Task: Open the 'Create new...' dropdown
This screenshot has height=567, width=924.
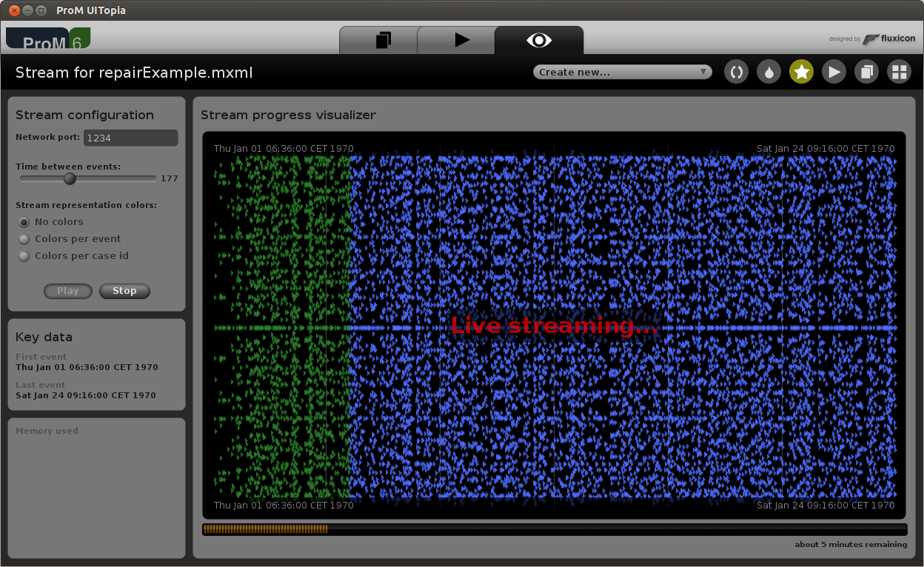Action: click(622, 72)
